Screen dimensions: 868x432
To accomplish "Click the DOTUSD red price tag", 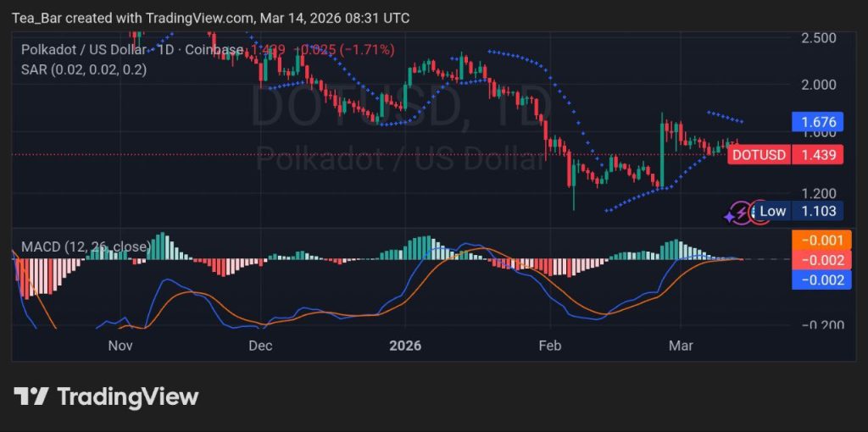I will tap(759, 155).
